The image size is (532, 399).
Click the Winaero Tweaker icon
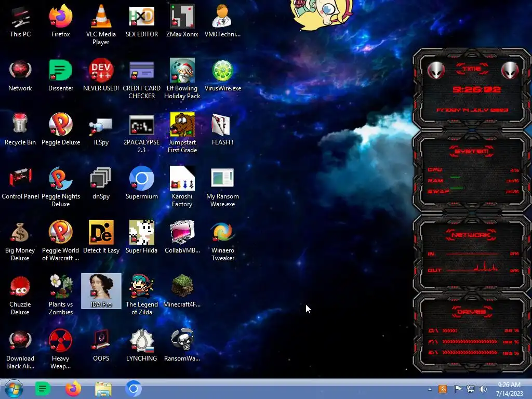(x=222, y=241)
